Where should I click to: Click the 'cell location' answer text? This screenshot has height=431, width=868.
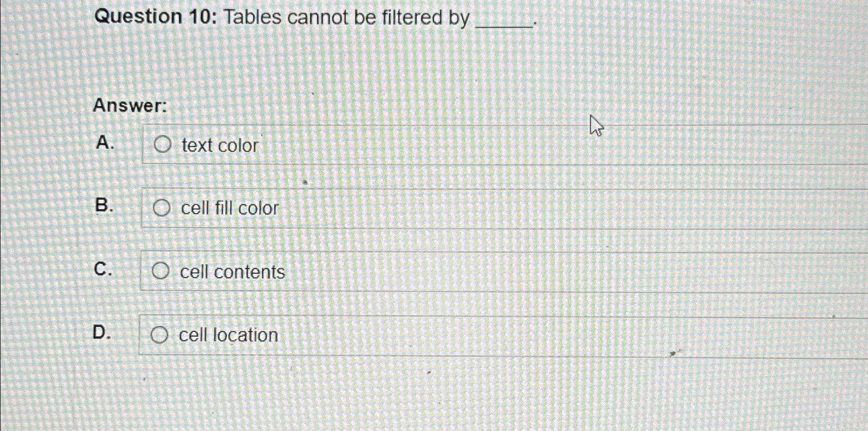(x=227, y=335)
